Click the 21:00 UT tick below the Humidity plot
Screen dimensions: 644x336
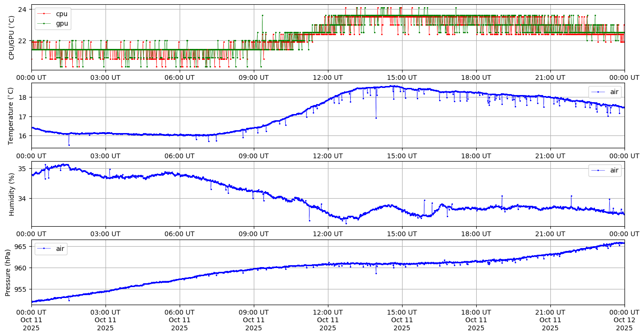550,234
